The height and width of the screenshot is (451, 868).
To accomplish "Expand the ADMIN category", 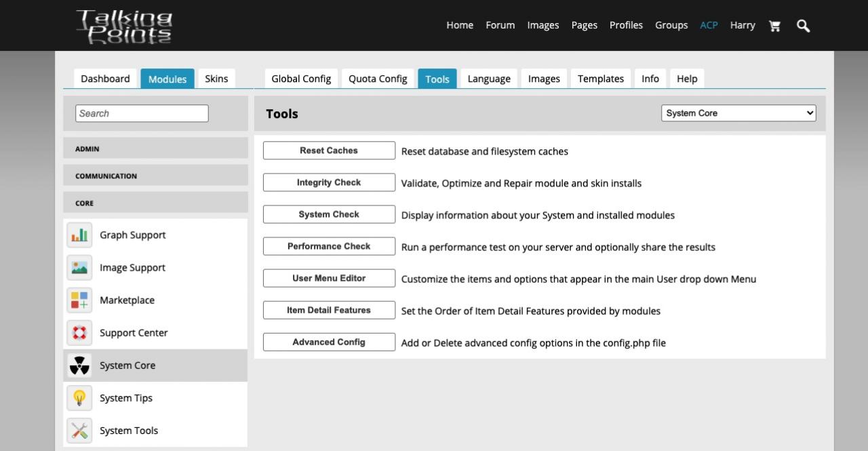I will click(155, 149).
